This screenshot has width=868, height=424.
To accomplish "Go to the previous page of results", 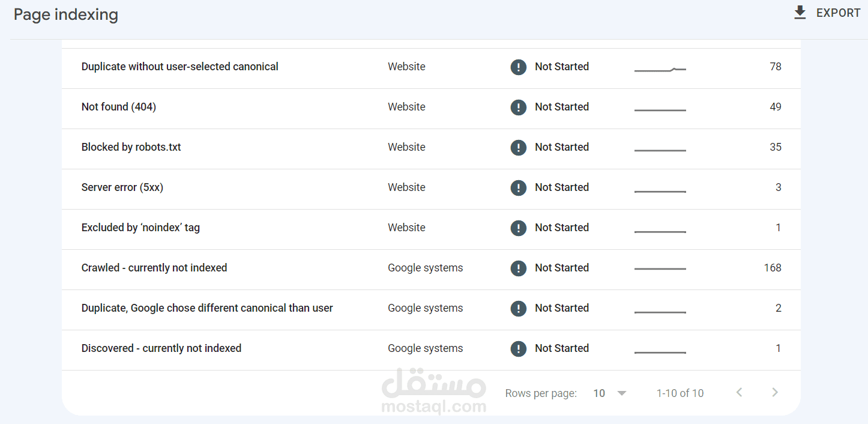I will [740, 393].
